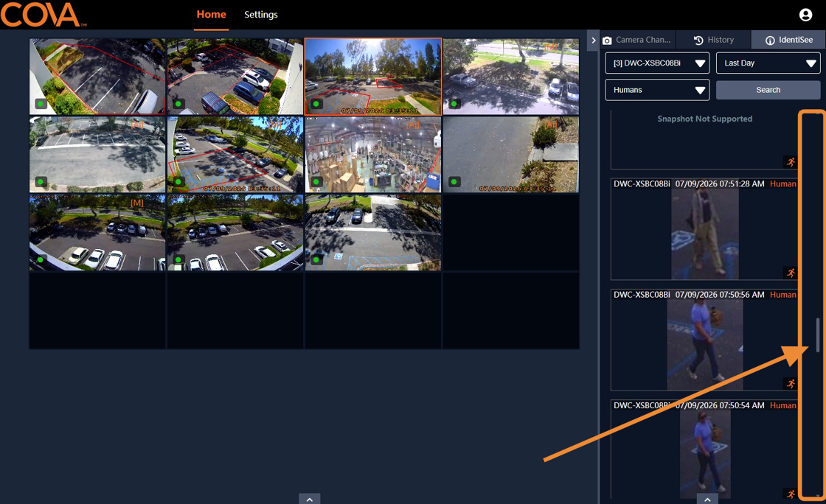
Task: Click the green status indicator on the first camera tile
Action: click(x=41, y=104)
